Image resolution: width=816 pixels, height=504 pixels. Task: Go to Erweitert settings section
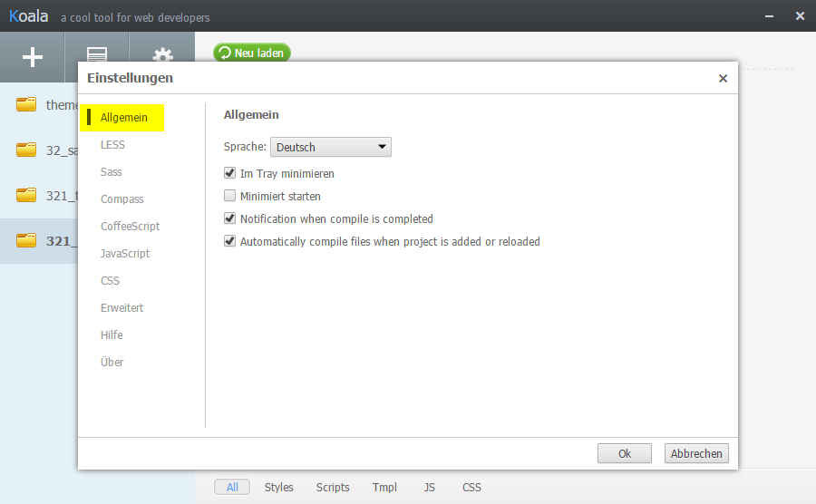point(122,308)
